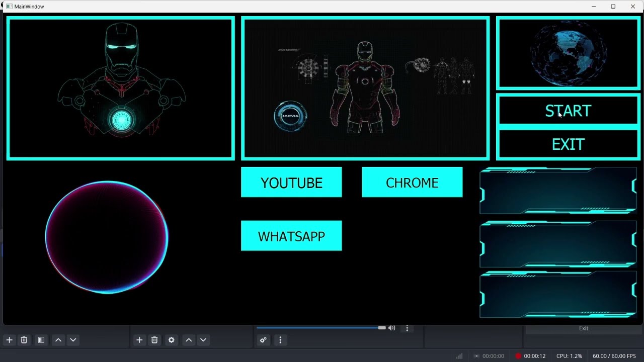Remove source with trash icon beside properties gear
The width and height of the screenshot is (644, 362).
point(154,340)
